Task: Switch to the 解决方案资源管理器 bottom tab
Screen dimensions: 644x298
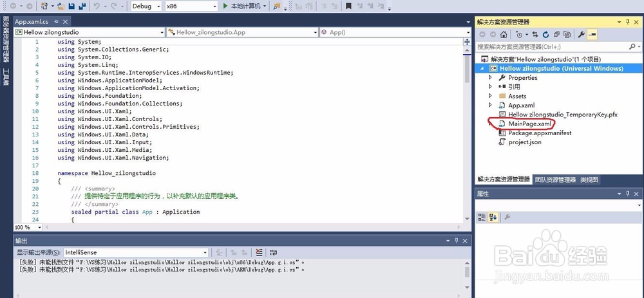Action: pyautogui.click(x=503, y=180)
